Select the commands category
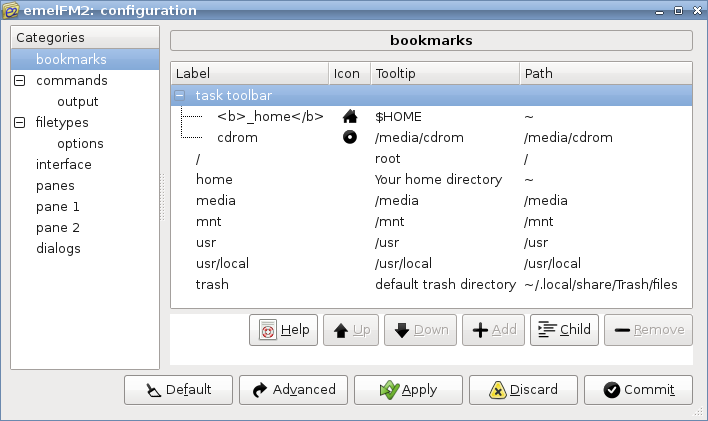The width and height of the screenshot is (708, 421). (x=72, y=80)
